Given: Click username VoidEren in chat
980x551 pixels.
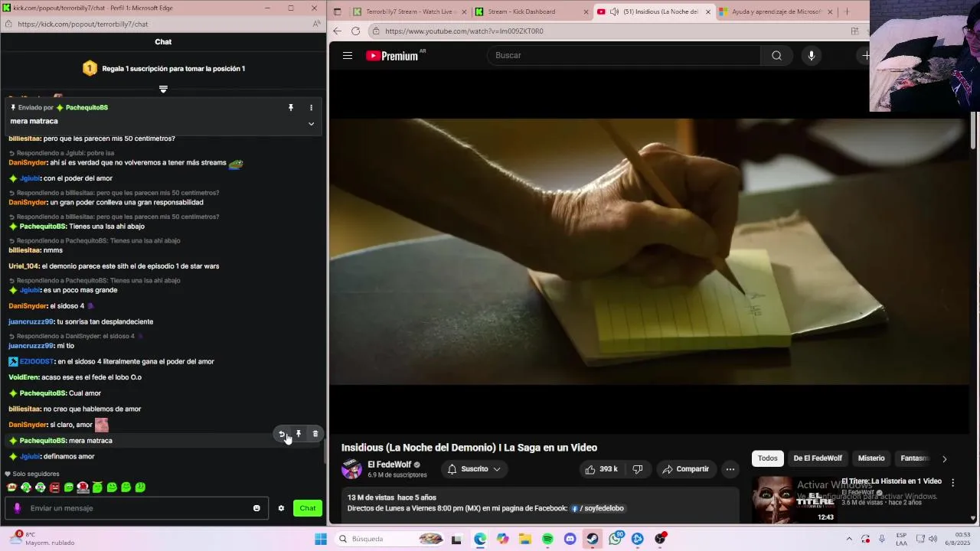Looking at the screenshot, I should [23, 377].
